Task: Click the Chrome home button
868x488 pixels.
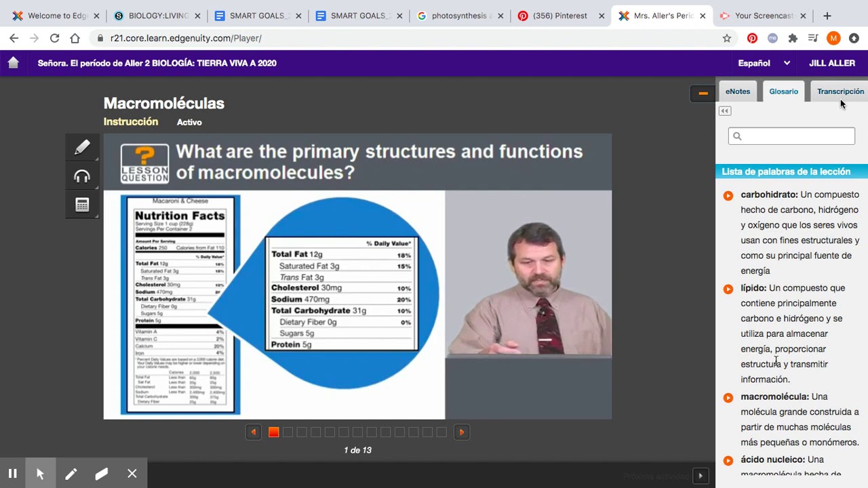Action: 75,38
